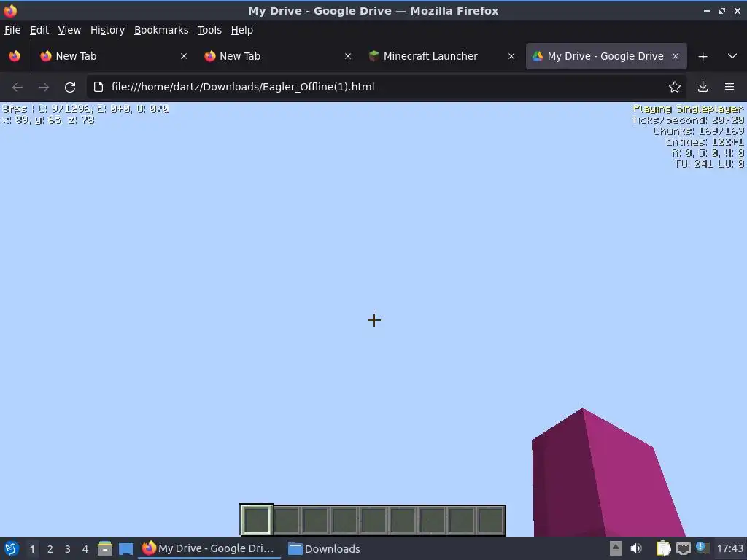Open the system start menu icon
Screen dimensions: 747x560
pos(12,548)
